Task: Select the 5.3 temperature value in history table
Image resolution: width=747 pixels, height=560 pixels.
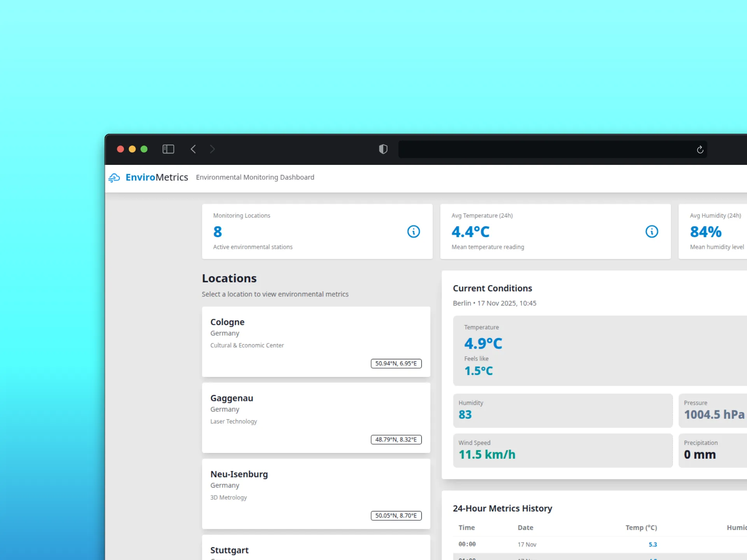Action: [x=652, y=544]
